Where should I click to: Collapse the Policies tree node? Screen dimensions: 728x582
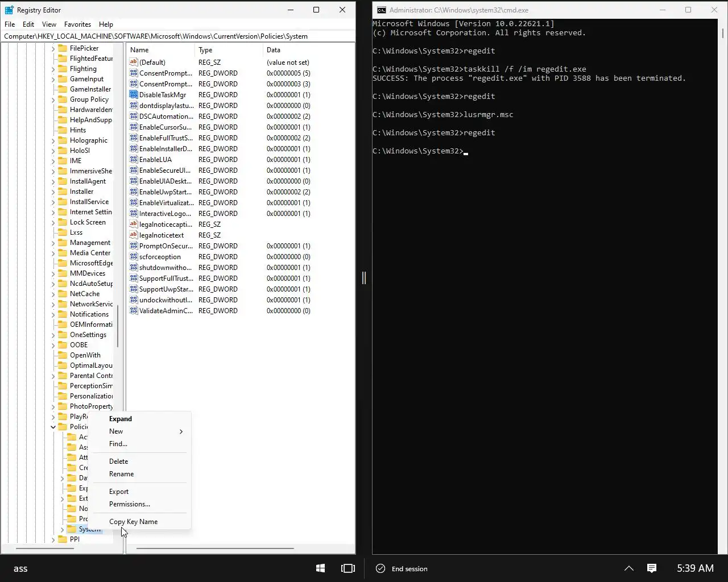pyautogui.click(x=53, y=427)
